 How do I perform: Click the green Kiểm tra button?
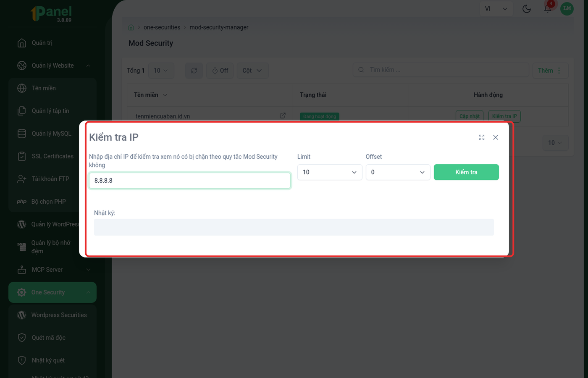(x=466, y=172)
